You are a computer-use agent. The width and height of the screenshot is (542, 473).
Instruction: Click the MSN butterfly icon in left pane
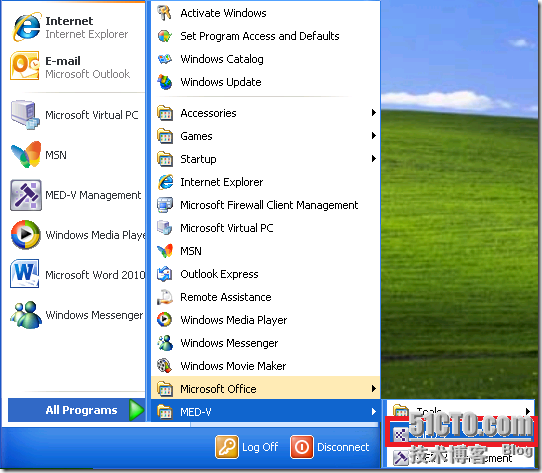26,155
